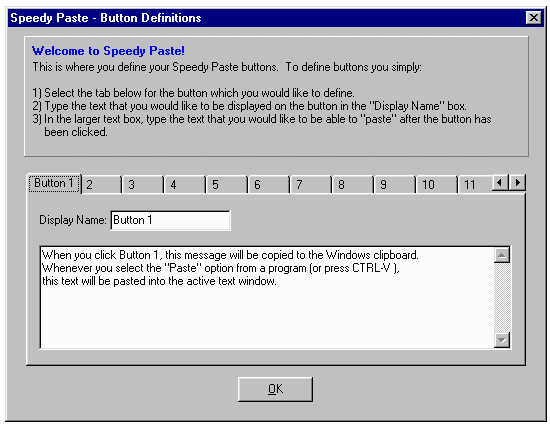Select the Button 1 tab
Screen dimensions: 550x425
[54, 183]
